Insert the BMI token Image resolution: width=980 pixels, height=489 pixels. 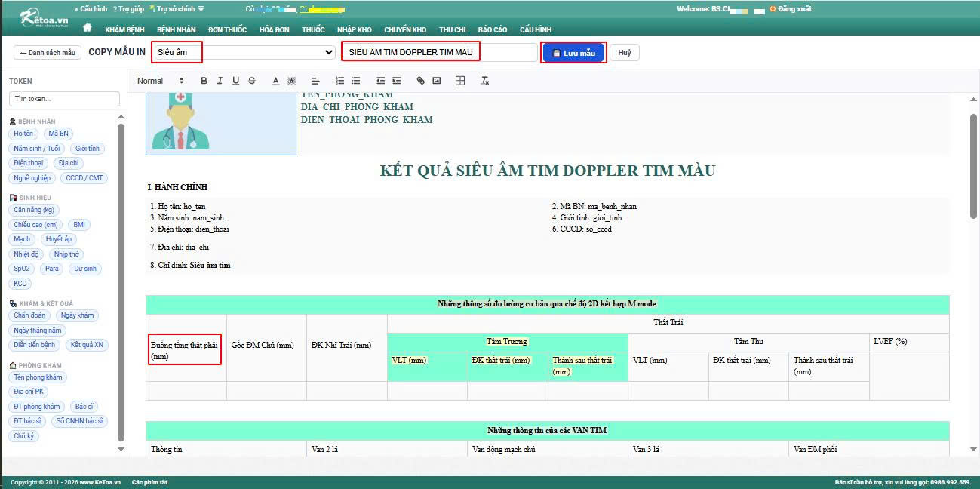click(78, 225)
